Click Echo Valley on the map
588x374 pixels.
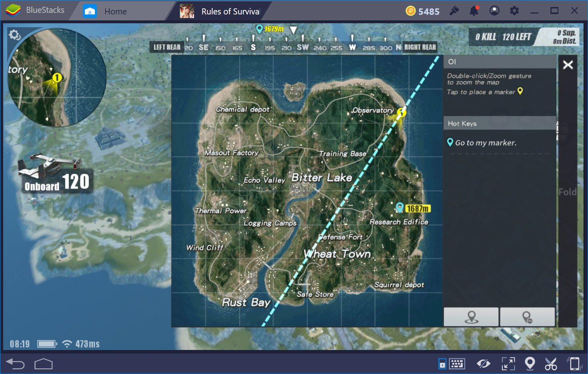point(264,180)
